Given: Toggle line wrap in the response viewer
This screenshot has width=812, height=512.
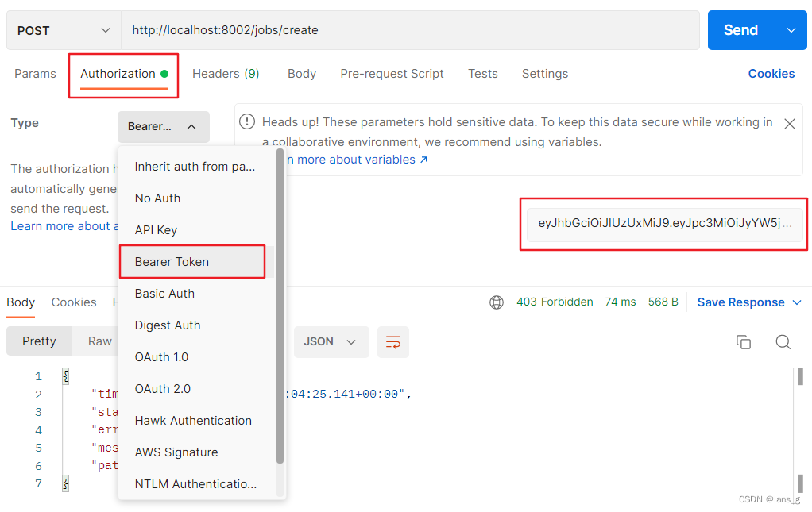Looking at the screenshot, I should [x=393, y=342].
